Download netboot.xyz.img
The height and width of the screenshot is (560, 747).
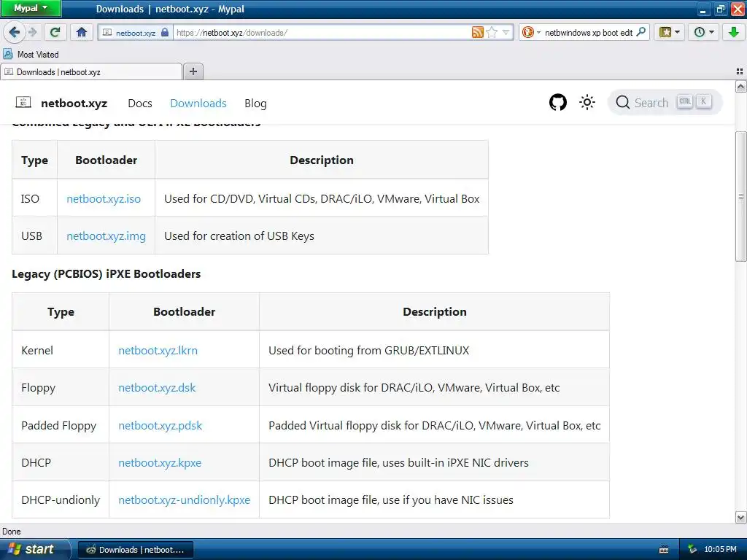coord(107,236)
